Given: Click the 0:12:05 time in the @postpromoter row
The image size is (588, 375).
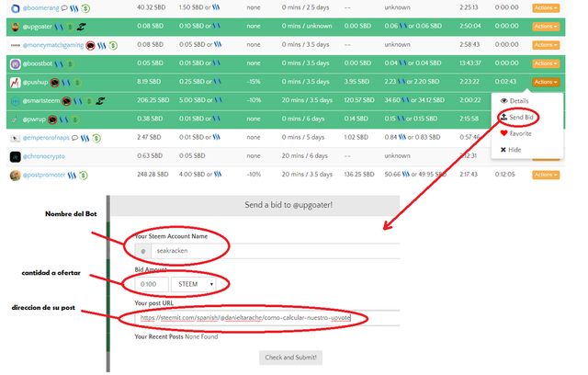Looking at the screenshot, I should 504,175.
